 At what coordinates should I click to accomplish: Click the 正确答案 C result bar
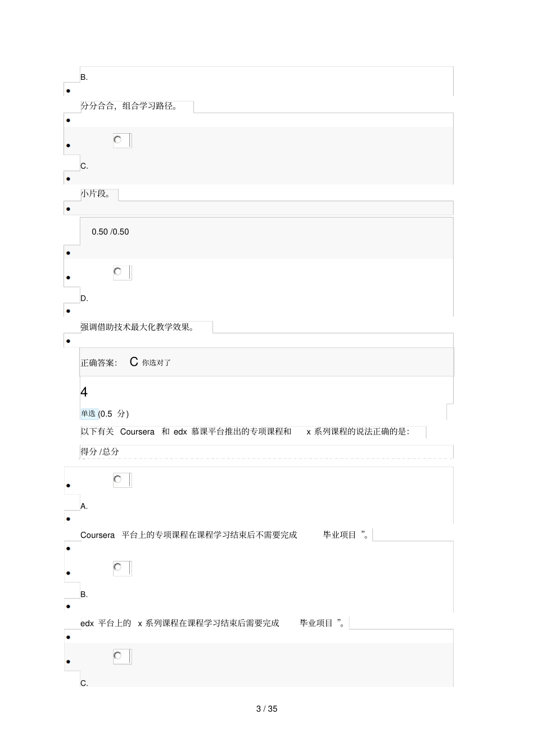266,362
